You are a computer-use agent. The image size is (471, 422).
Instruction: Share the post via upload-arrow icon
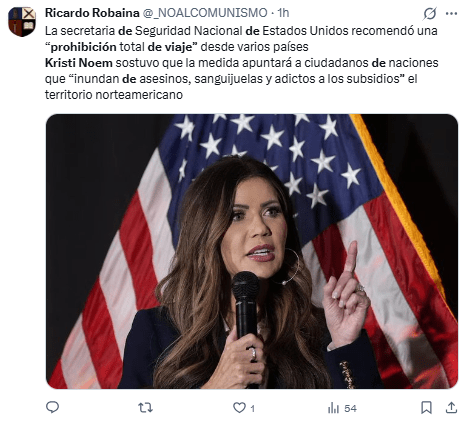click(x=451, y=407)
